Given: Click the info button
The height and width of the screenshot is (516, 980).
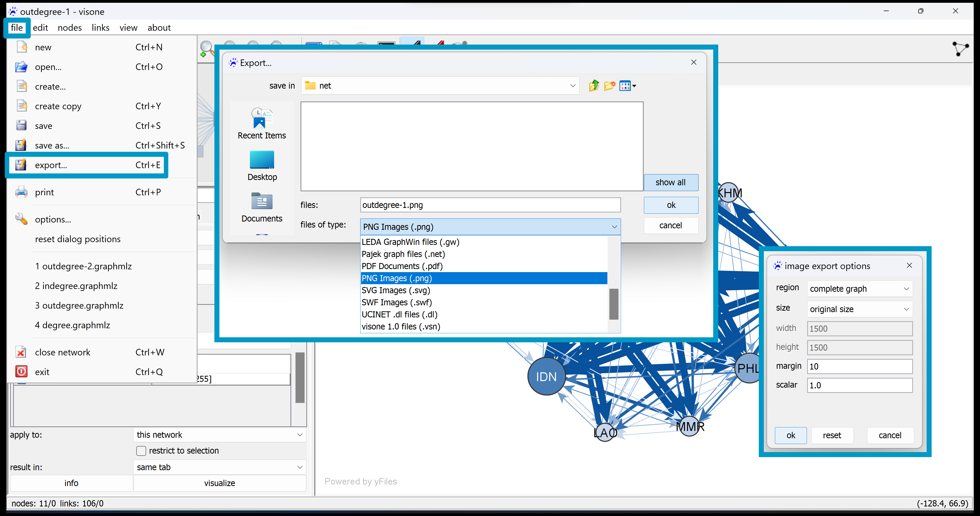Looking at the screenshot, I should pos(71,483).
